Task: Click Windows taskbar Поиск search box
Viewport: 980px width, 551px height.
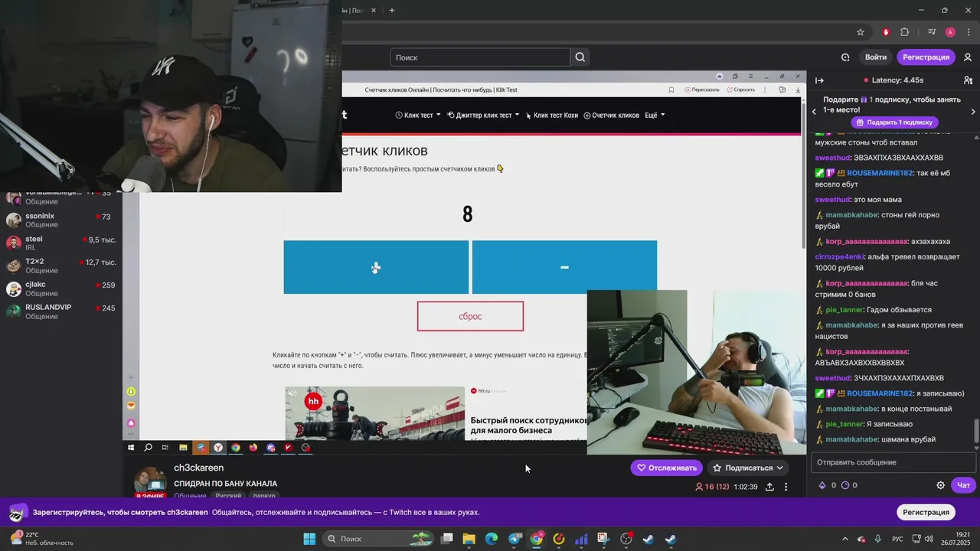Action: point(378,539)
